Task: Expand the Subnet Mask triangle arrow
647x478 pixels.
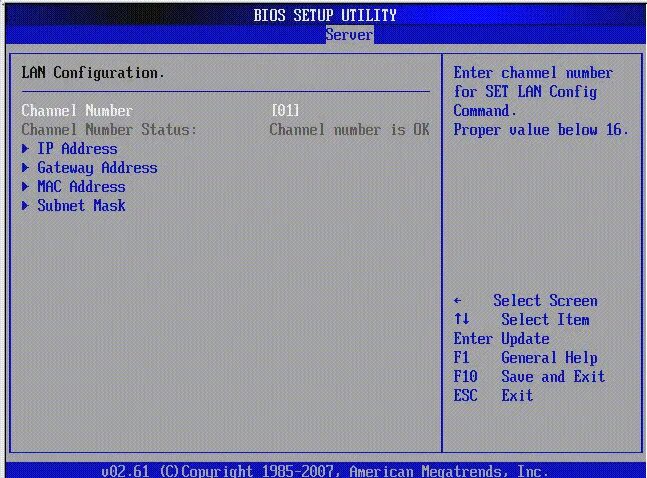Action: [x=25, y=206]
